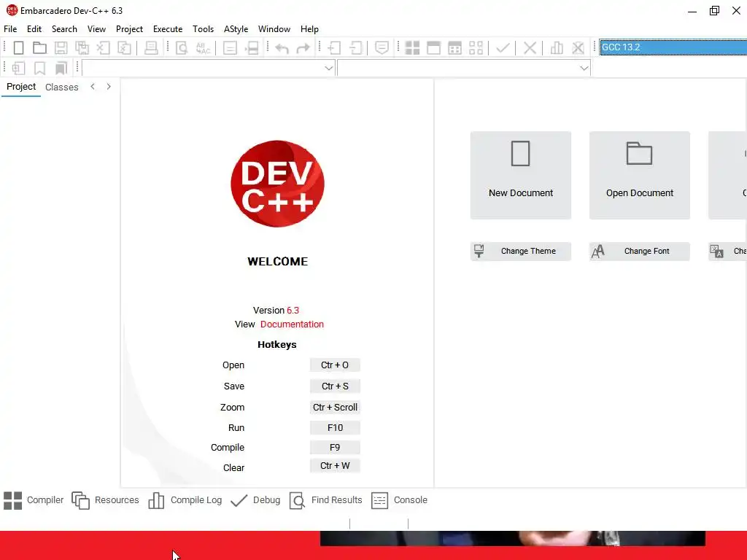This screenshot has height=560, width=747.
Task: Open the Compile Log bottom tab
Action: 185,500
